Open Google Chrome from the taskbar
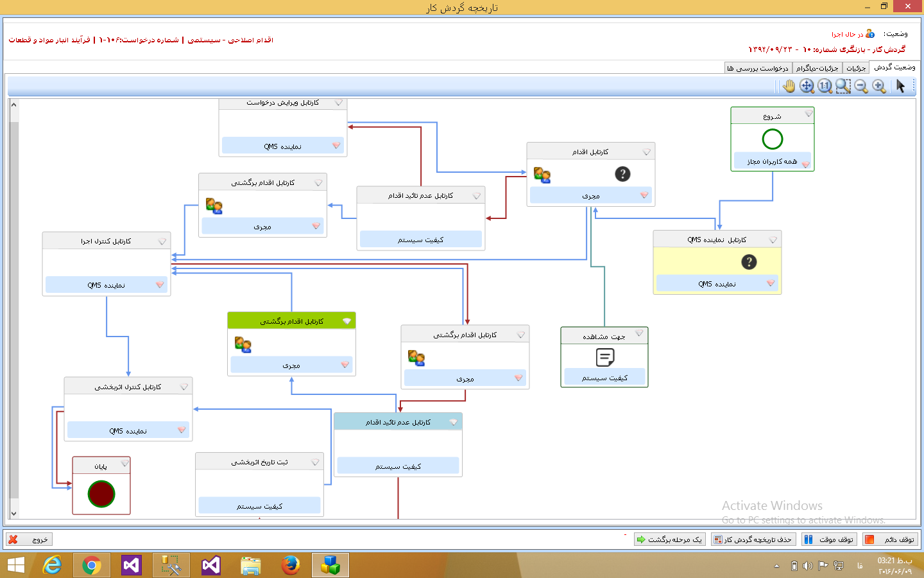This screenshot has height=578, width=924. pyautogui.click(x=92, y=565)
